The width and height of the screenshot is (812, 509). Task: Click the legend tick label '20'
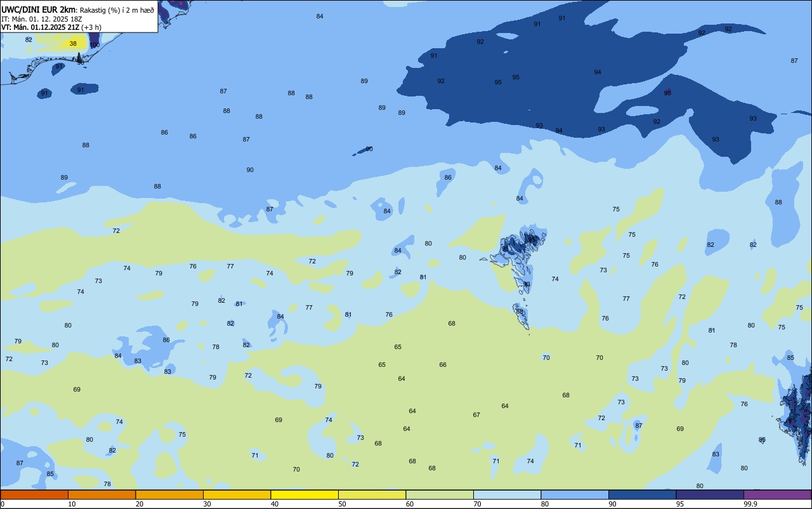(x=140, y=504)
